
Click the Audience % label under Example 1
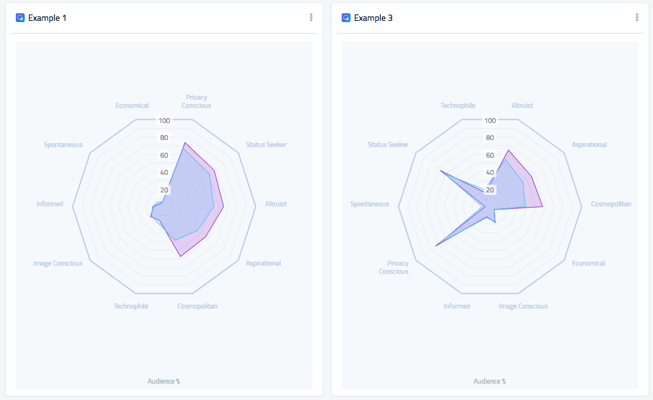point(164,381)
